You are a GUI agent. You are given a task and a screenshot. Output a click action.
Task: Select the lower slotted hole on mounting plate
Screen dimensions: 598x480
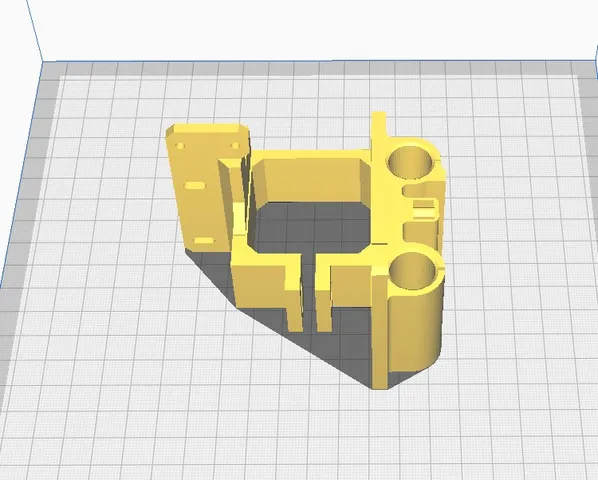tap(204, 241)
